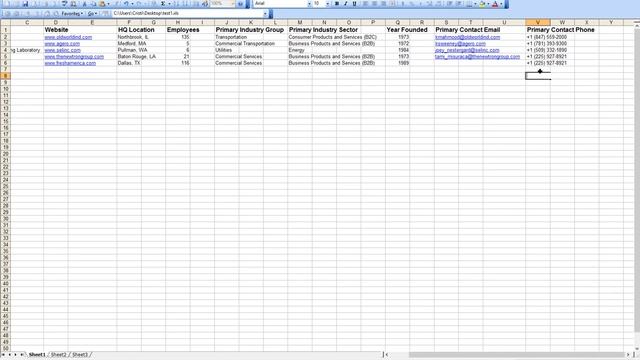Toggle italic formatting
Screen dimensions: 640x360
pyautogui.click(x=345, y=4)
